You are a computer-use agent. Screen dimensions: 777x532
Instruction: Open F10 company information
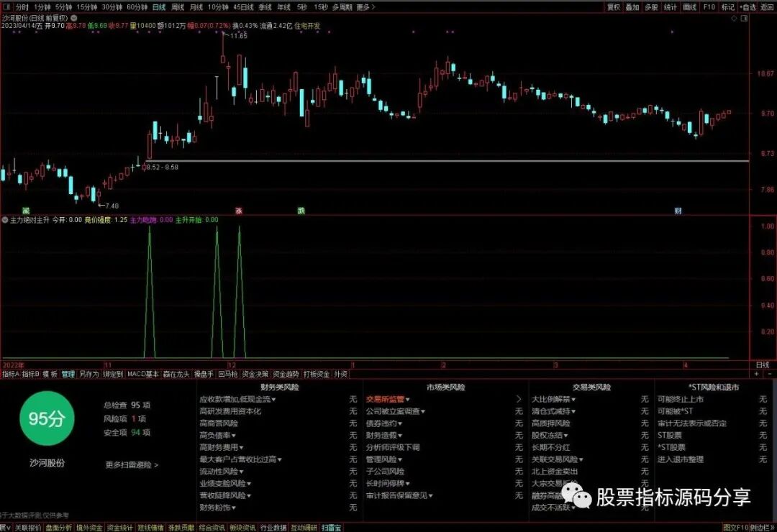coord(709,7)
